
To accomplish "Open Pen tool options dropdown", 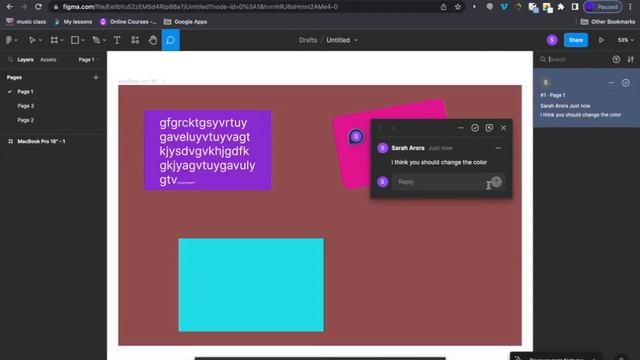I will pyautogui.click(x=104, y=40).
